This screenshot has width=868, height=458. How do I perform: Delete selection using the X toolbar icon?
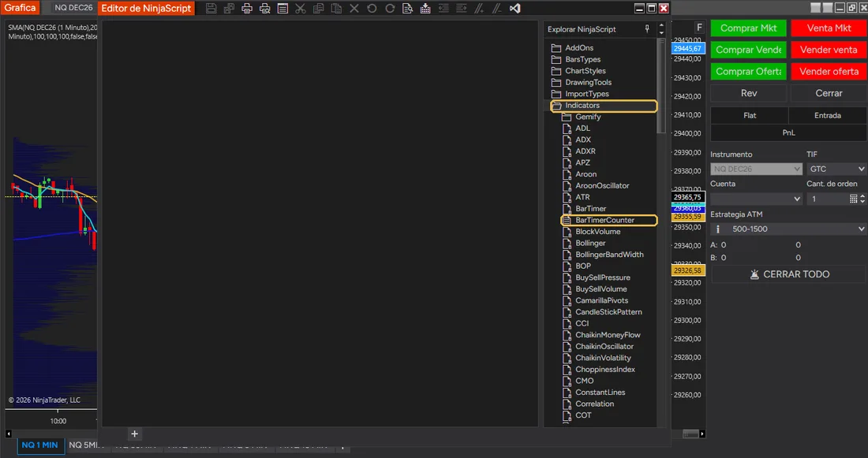(x=354, y=9)
